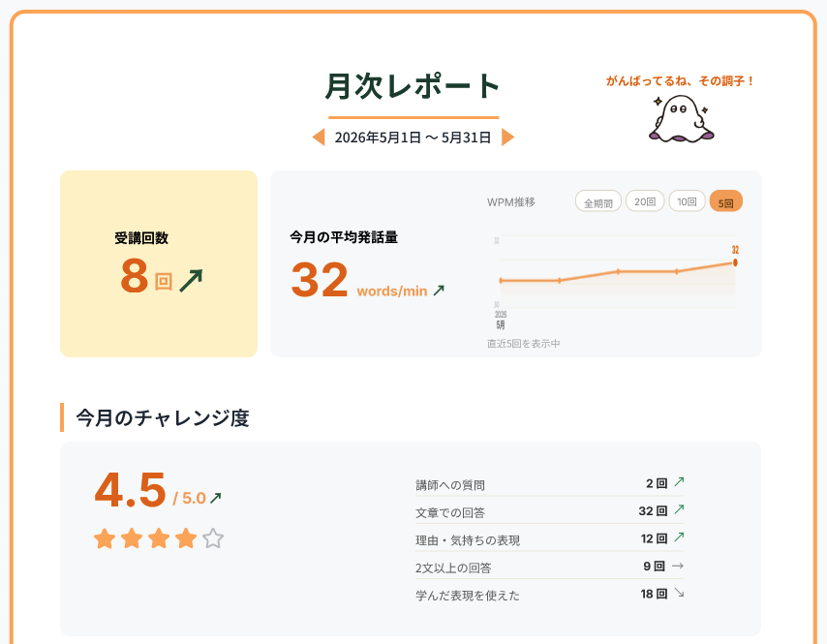Click the 受講回数 card label
Screen dimensions: 827x644
pos(141,238)
